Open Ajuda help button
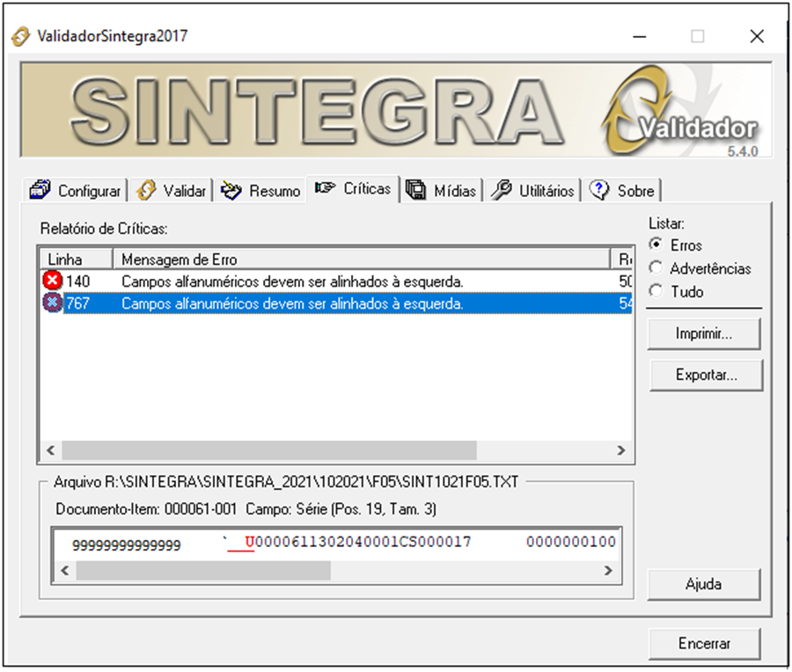Image resolution: width=792 pixels, height=672 pixels. pos(704,585)
